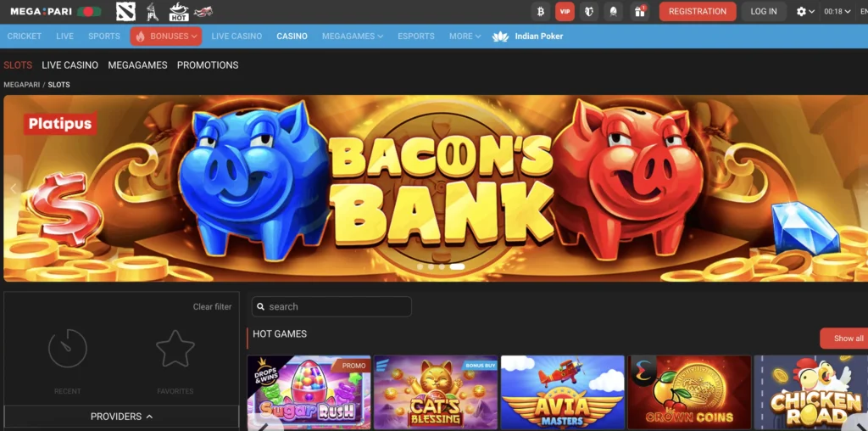Click the search magnifier icon
This screenshot has width=868, height=431.
pos(261,307)
